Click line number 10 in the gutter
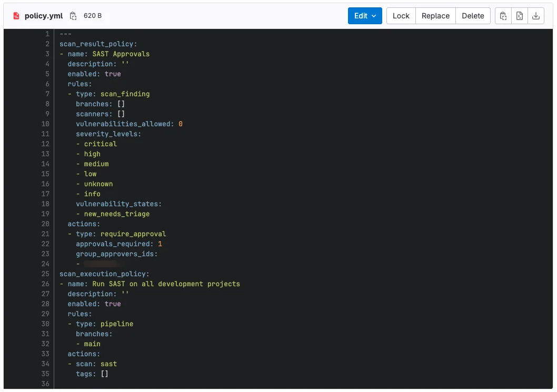The height and width of the screenshot is (392, 557). 45,124
